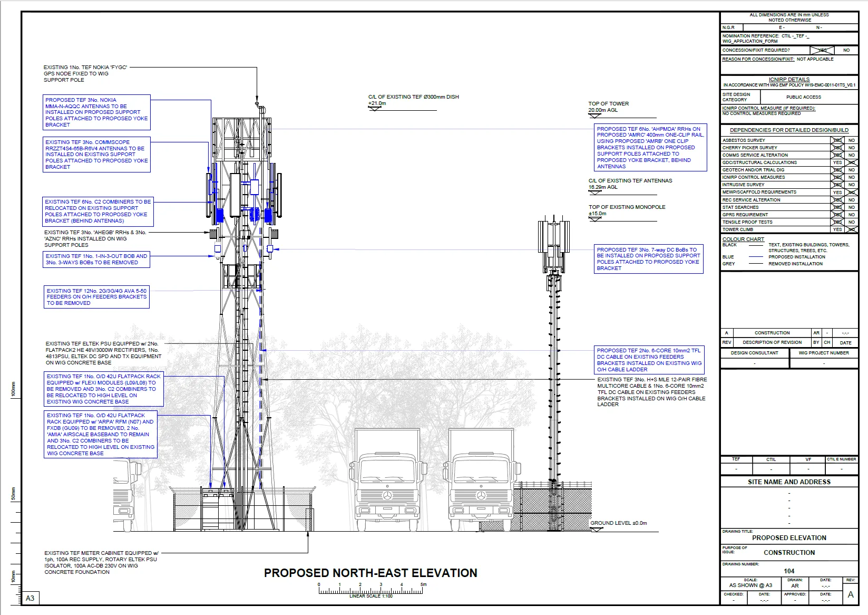868x615 pixels.
Task: Click YES in the TOWER CLIMB row
Action: (x=837, y=229)
